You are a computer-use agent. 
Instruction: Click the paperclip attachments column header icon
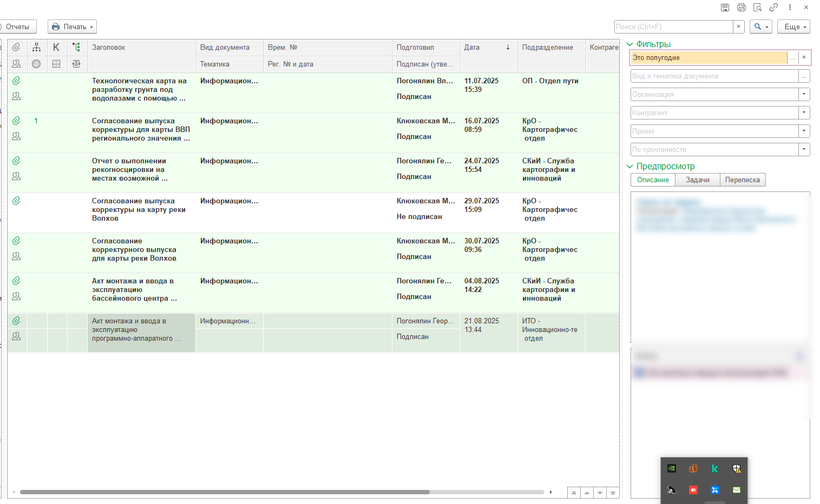17,48
